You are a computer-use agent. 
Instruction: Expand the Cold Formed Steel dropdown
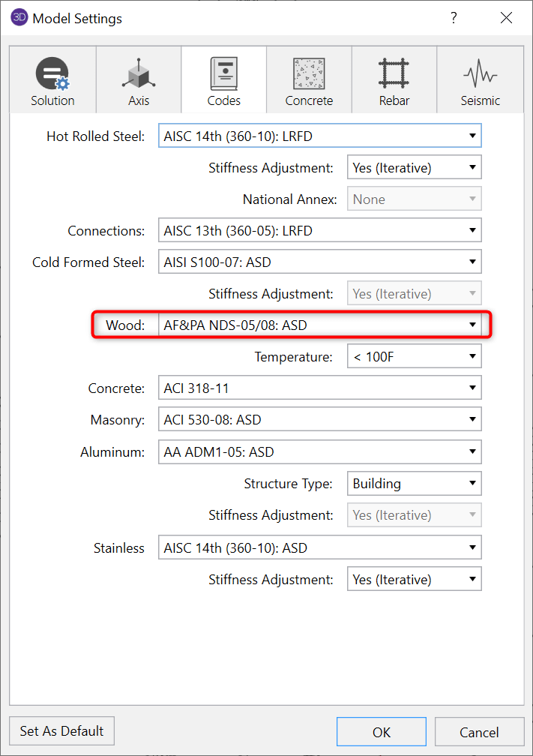[319, 262]
